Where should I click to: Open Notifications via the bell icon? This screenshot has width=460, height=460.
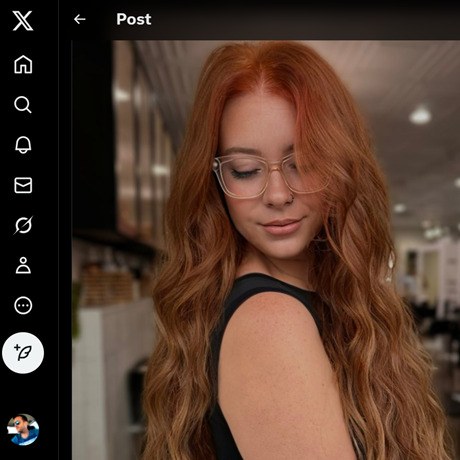coord(23,145)
